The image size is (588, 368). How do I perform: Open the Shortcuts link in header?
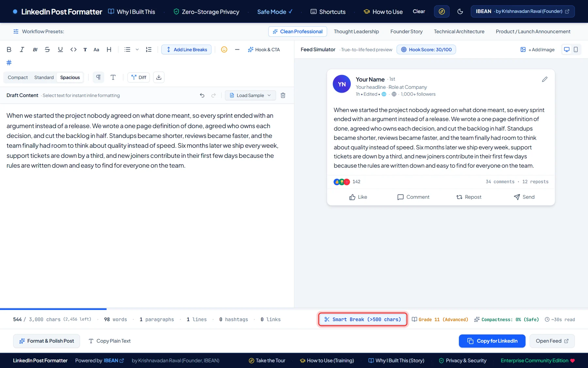(328, 12)
